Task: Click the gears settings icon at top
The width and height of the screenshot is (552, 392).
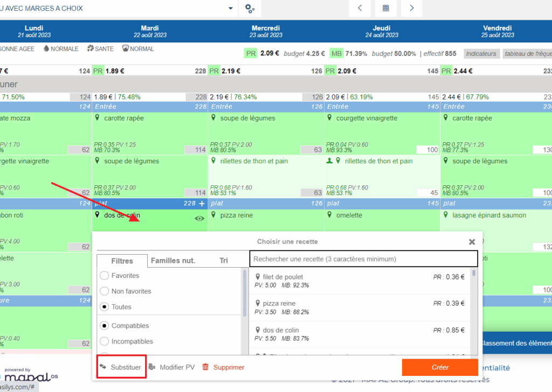Action: (x=250, y=8)
